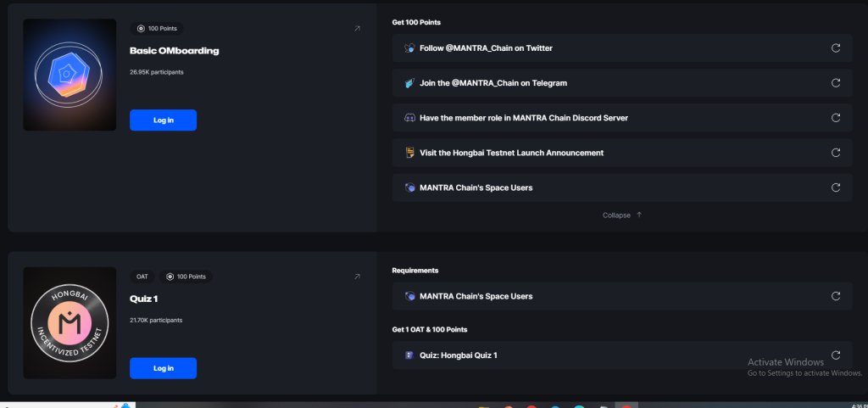
Task: Open the Quiz: Hongbai Quiz 1 task
Action: (x=622, y=355)
